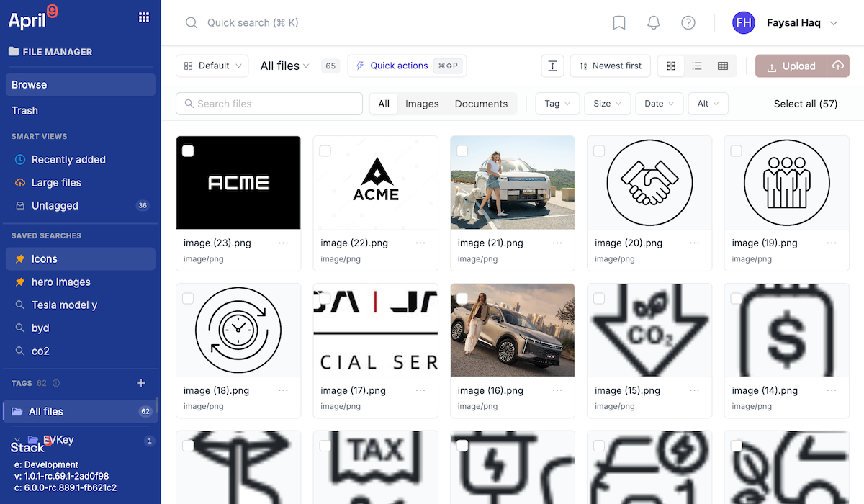Open more options for image (21).png
The height and width of the screenshot is (504, 864).
558,243
